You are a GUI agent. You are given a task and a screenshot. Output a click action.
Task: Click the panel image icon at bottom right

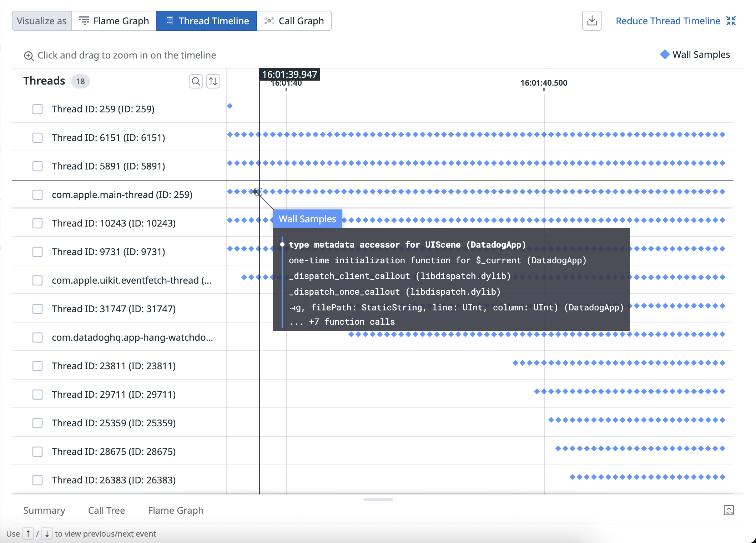729,510
